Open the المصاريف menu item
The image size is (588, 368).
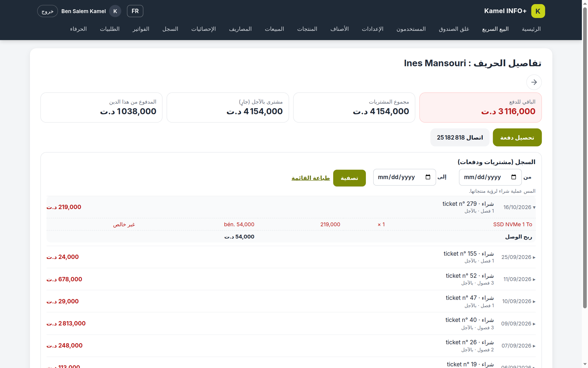240,29
